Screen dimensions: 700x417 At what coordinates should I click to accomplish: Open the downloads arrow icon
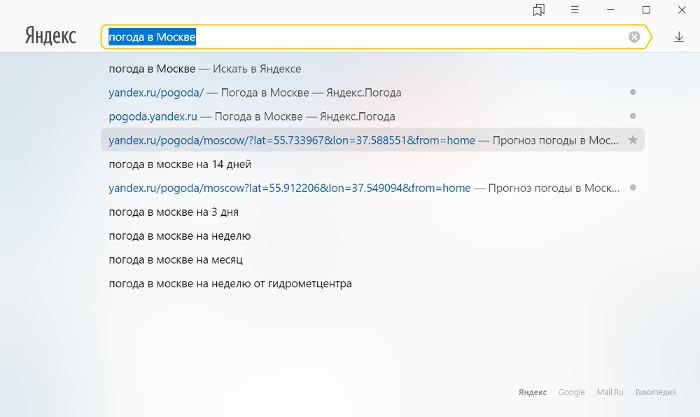tap(679, 37)
